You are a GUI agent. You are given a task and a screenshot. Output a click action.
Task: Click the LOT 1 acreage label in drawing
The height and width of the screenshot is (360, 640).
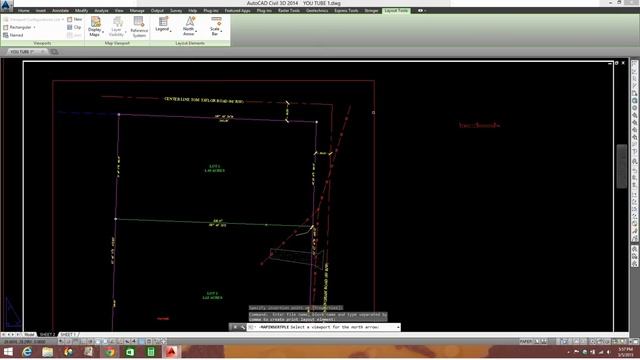(x=214, y=169)
